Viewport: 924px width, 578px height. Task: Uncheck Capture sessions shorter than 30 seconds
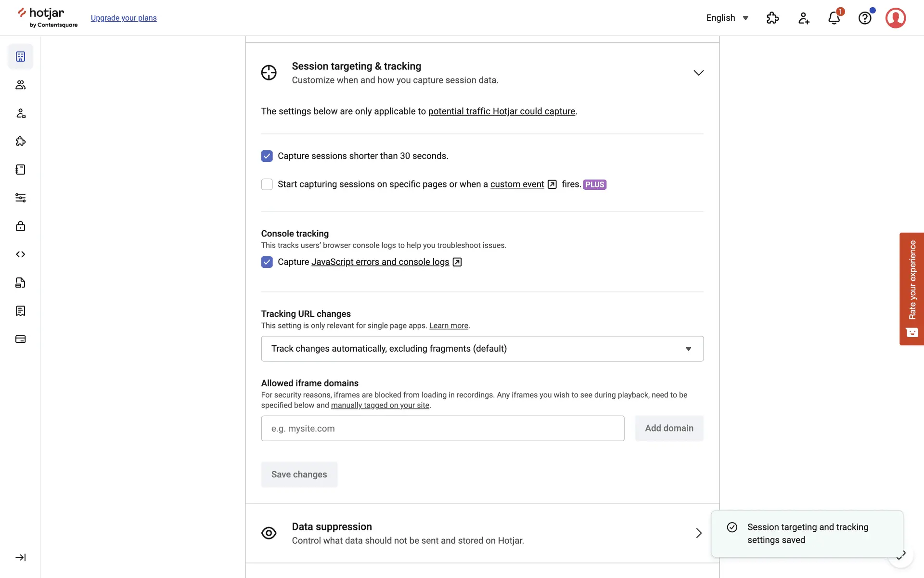click(x=267, y=156)
